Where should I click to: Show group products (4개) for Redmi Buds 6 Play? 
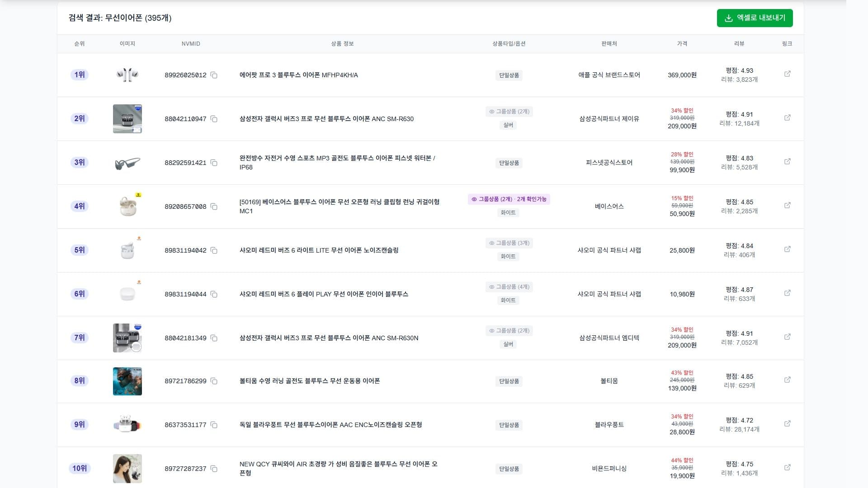point(509,287)
